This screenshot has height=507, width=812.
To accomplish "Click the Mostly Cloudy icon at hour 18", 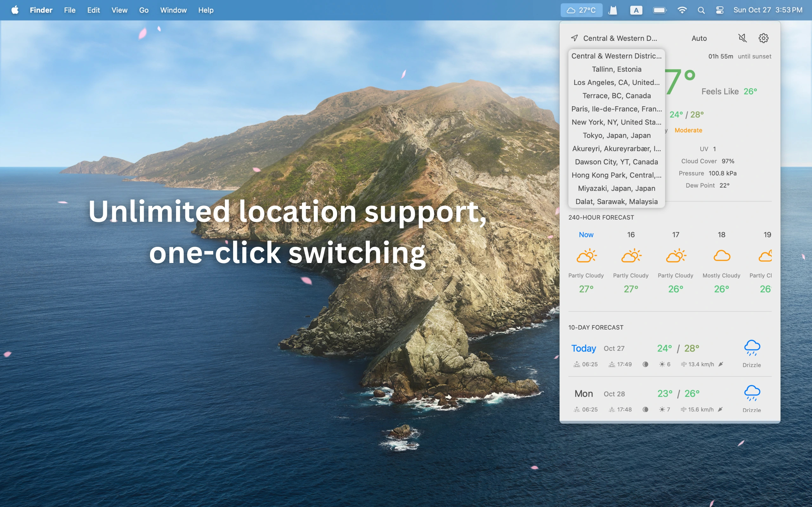I will pyautogui.click(x=721, y=256).
